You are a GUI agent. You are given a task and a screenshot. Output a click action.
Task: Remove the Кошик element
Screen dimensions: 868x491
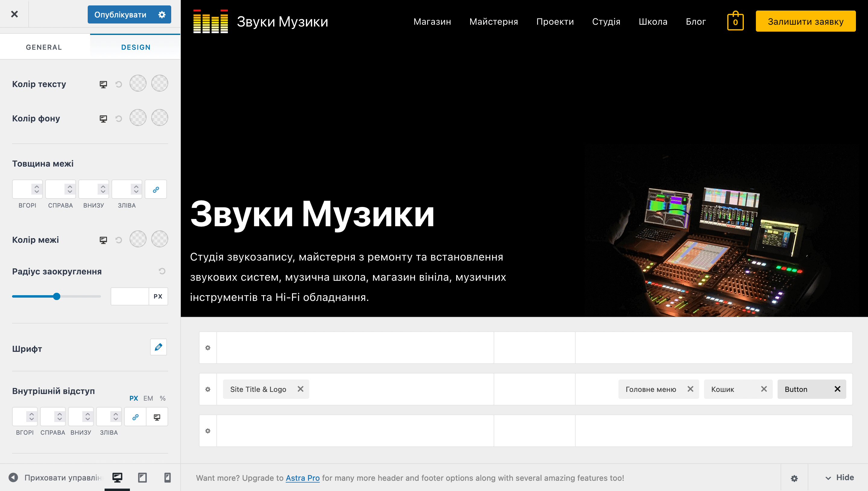764,389
